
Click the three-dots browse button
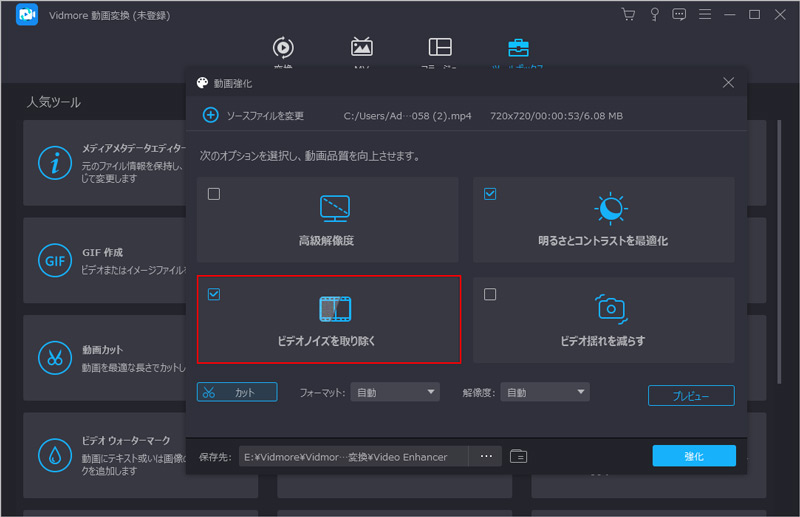click(x=486, y=456)
